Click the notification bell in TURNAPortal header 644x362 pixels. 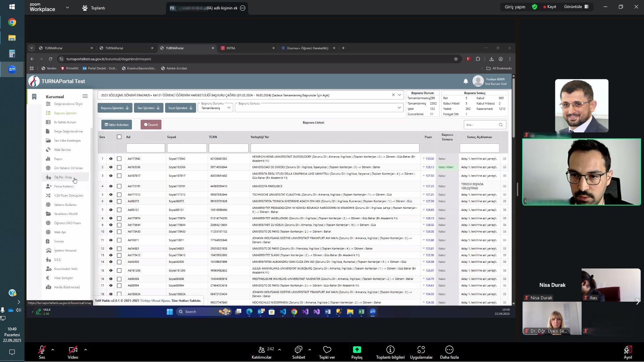point(465,81)
